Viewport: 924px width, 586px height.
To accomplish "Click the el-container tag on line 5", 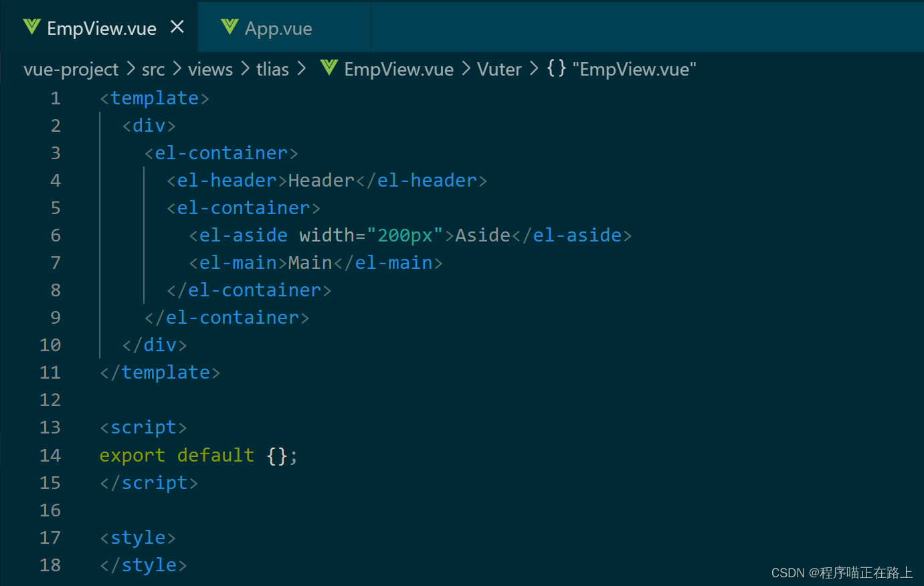I will click(244, 208).
